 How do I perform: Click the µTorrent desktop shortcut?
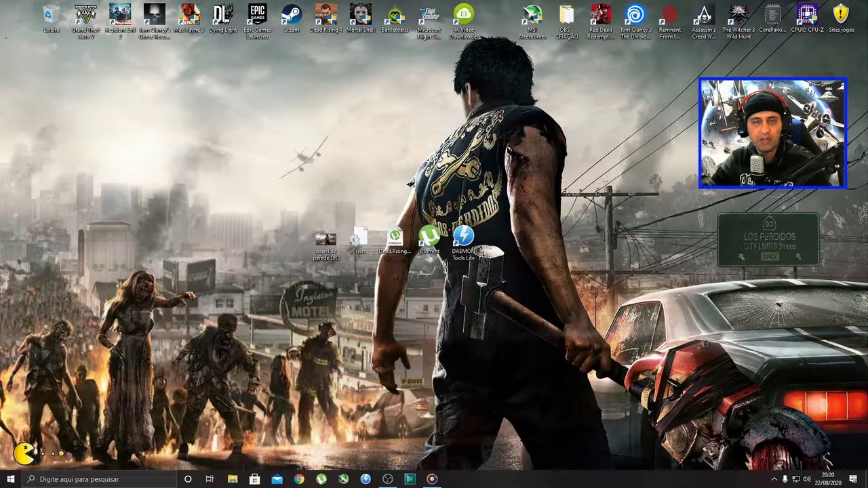[429, 241]
